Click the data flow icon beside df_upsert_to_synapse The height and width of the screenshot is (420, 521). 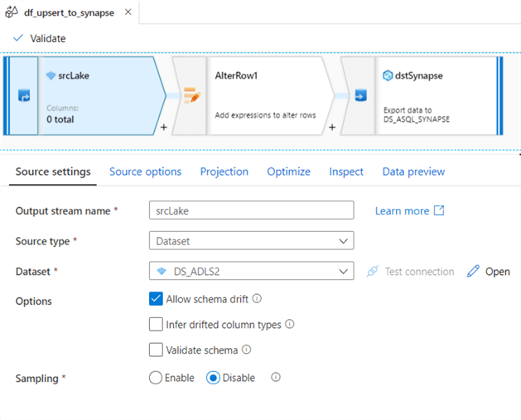point(12,12)
